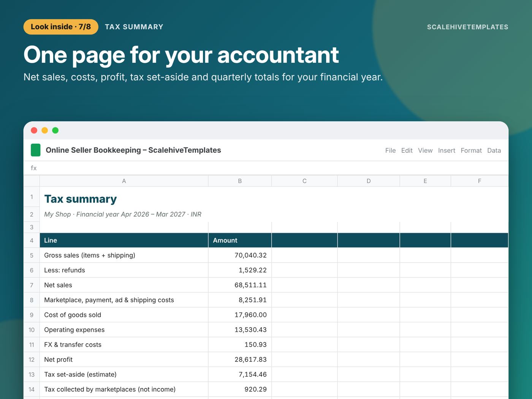Select 'Marketplace, payment, ad & shipping costs' cell
532x399 pixels.
(x=124, y=300)
